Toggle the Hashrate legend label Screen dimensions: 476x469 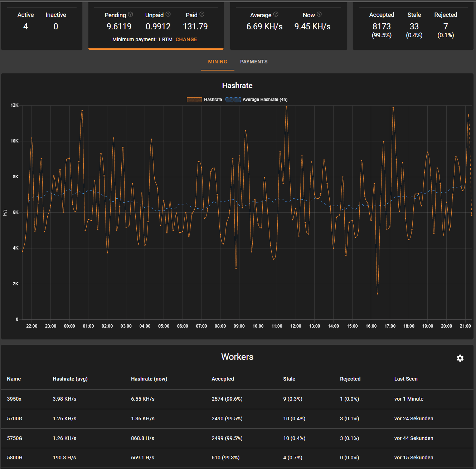tap(213, 100)
